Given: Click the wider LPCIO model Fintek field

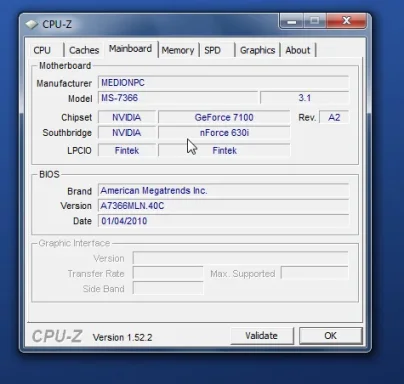Looking at the screenshot, I should point(224,150).
